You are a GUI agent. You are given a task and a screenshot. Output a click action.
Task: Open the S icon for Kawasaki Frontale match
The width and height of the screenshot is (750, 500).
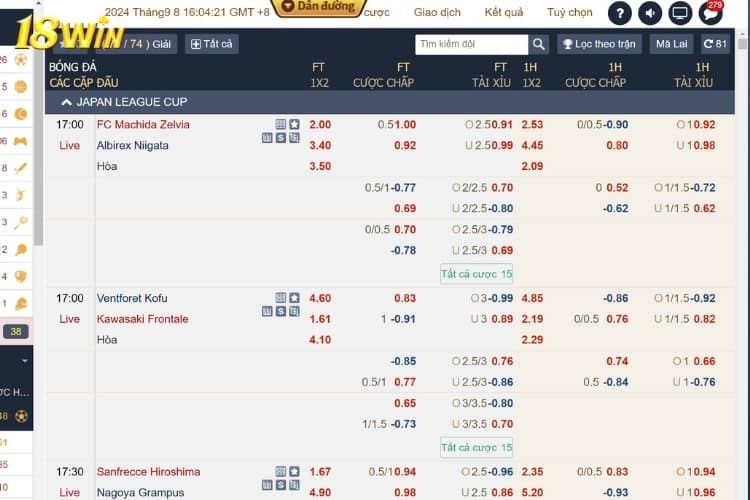(281, 312)
